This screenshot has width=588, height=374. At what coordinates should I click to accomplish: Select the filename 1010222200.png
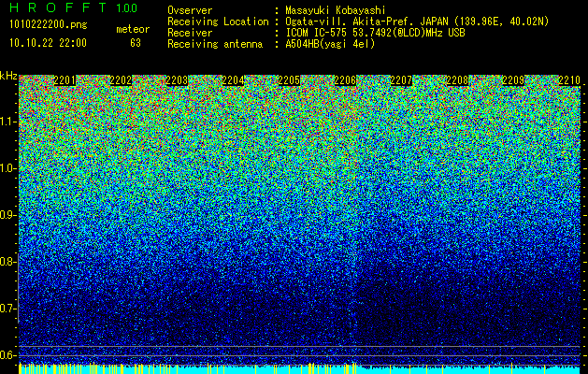pyautogui.click(x=49, y=24)
